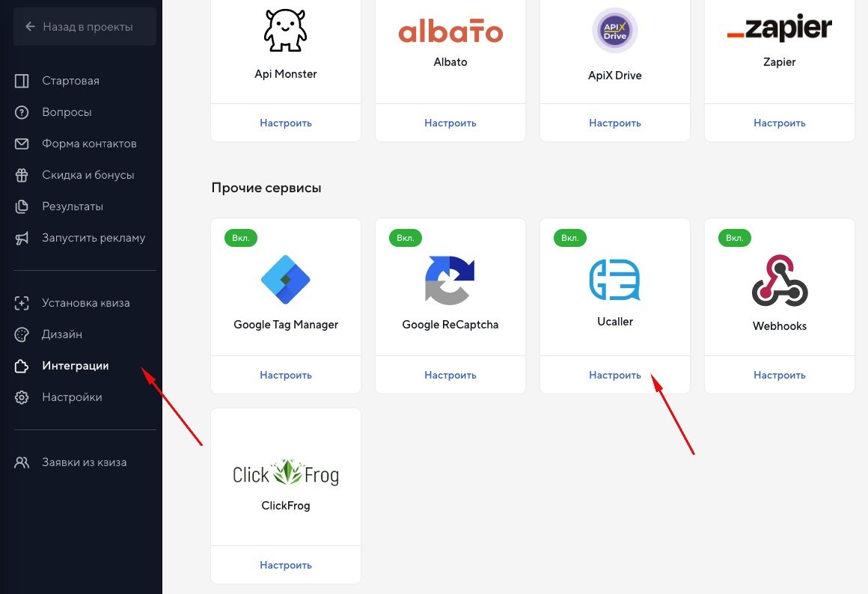868x594 pixels.
Task: Click the Api Monster card title
Action: coord(286,74)
